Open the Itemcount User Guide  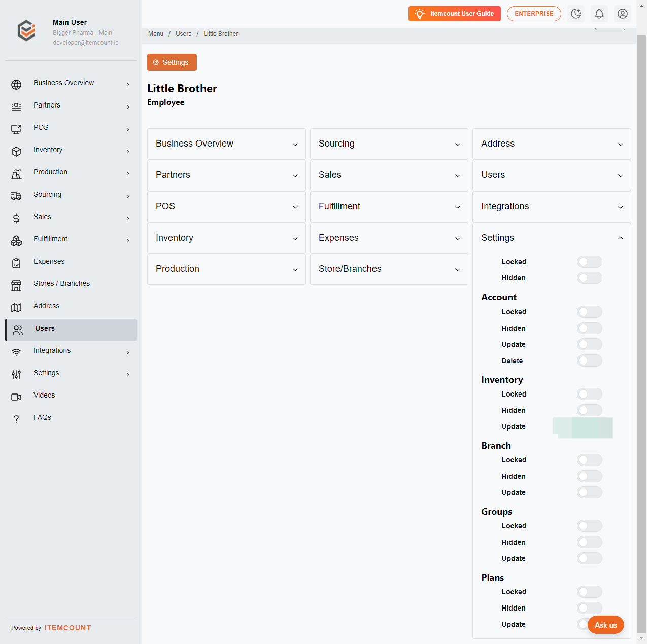pos(455,14)
